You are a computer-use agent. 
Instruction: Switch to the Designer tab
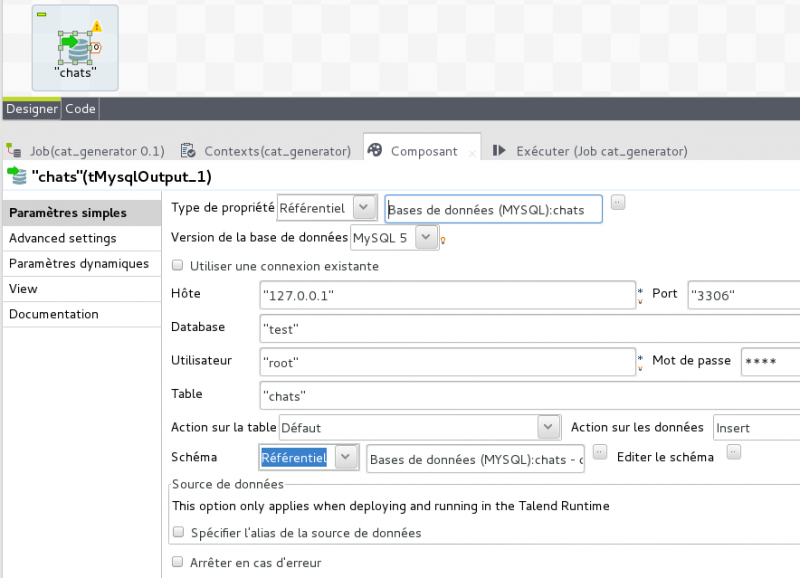[32, 109]
